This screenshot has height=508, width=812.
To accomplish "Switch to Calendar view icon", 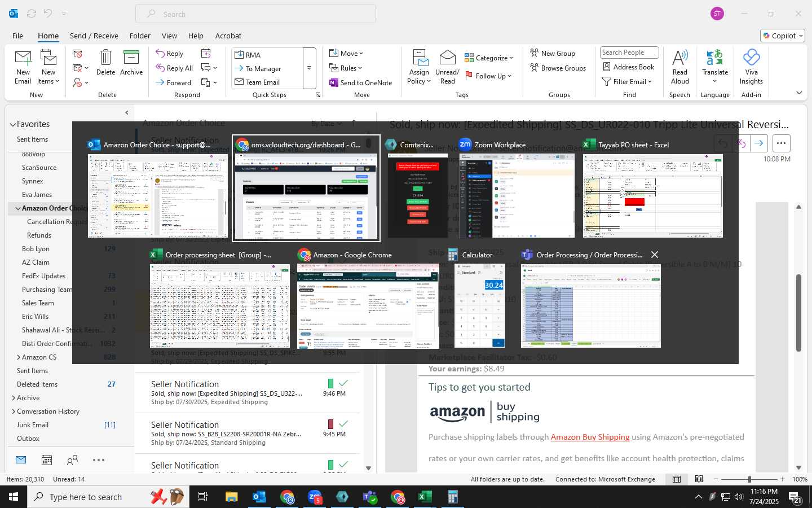I will [x=47, y=460].
